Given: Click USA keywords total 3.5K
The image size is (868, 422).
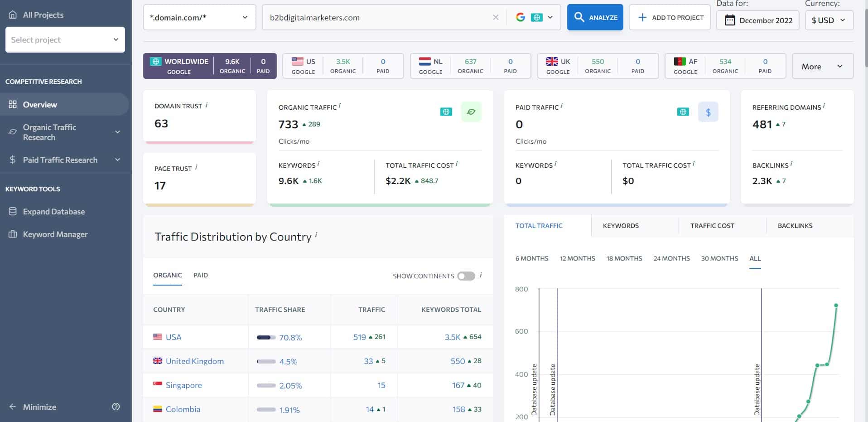Looking at the screenshot, I should tap(453, 337).
